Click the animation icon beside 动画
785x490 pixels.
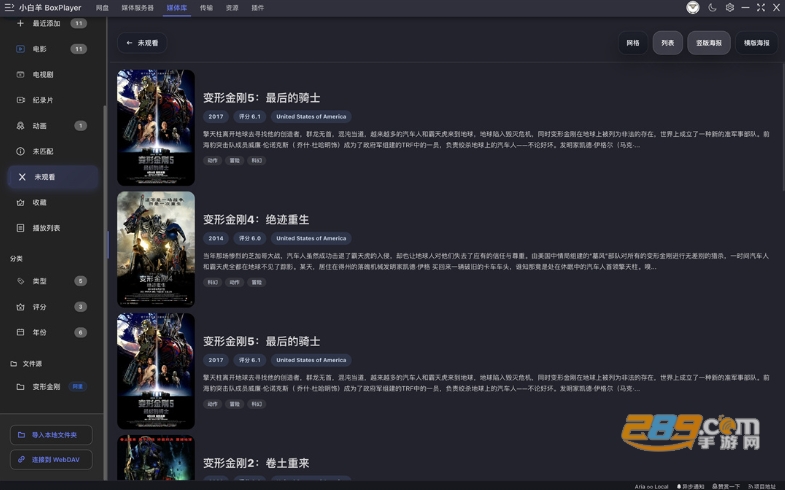(x=20, y=126)
